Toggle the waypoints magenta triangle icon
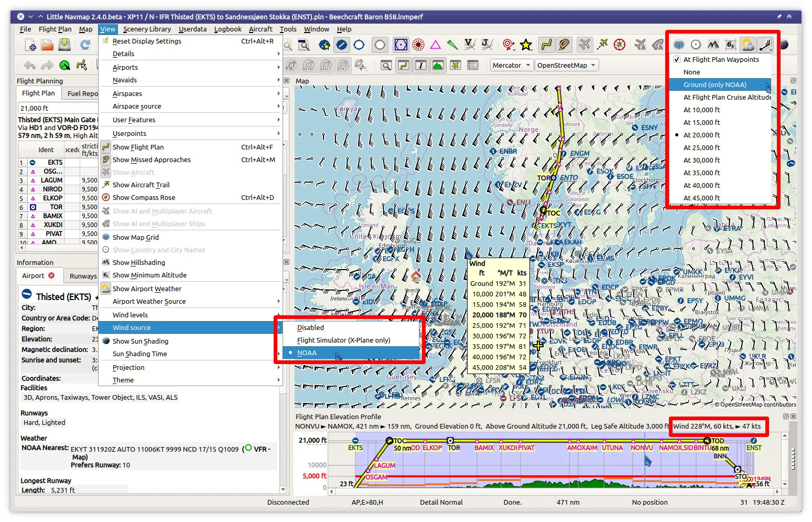This screenshot has width=812, height=522. [x=436, y=45]
